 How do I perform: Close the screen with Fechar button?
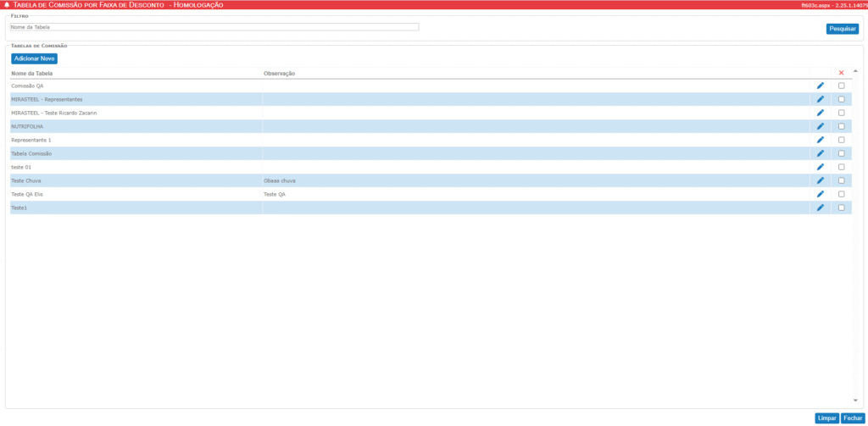[853, 418]
